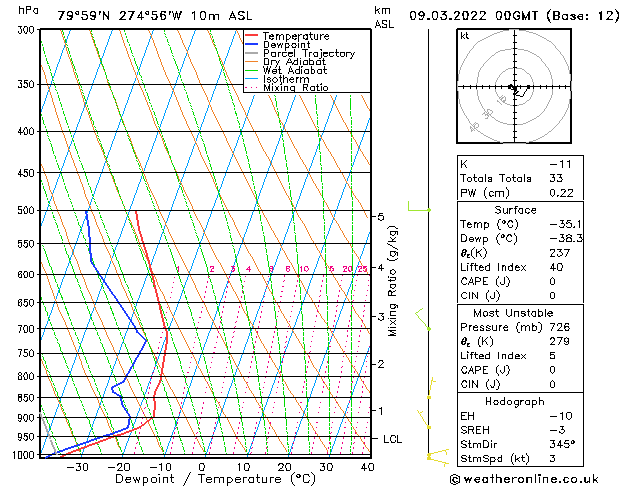Click the surface Lifted Index value 40
Screen dimensions: 629x486
tap(556, 267)
